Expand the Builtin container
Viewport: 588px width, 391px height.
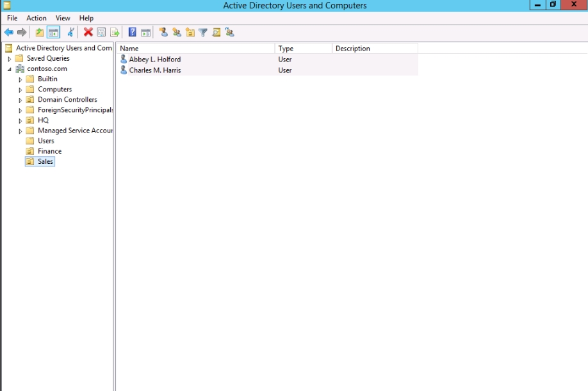20,79
